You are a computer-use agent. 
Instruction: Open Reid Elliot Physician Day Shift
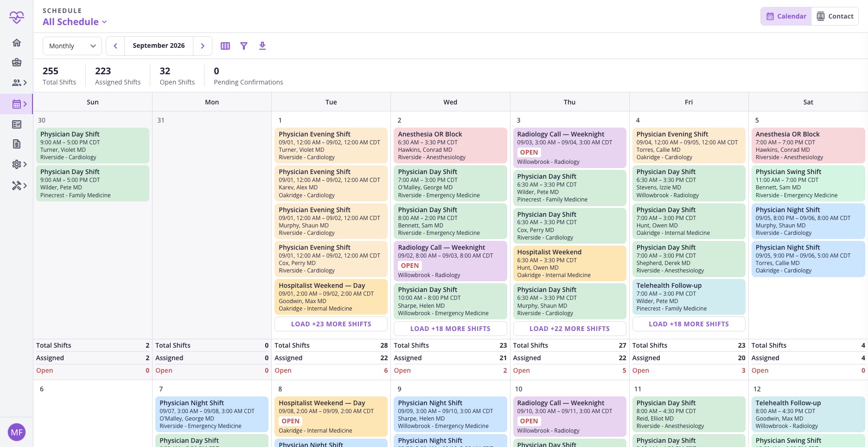[689, 415]
